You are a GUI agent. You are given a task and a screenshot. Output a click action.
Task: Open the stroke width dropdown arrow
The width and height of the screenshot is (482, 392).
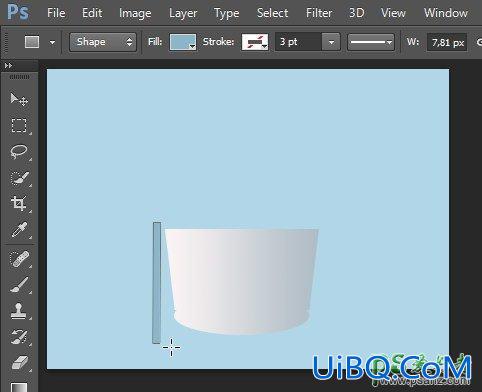click(331, 42)
